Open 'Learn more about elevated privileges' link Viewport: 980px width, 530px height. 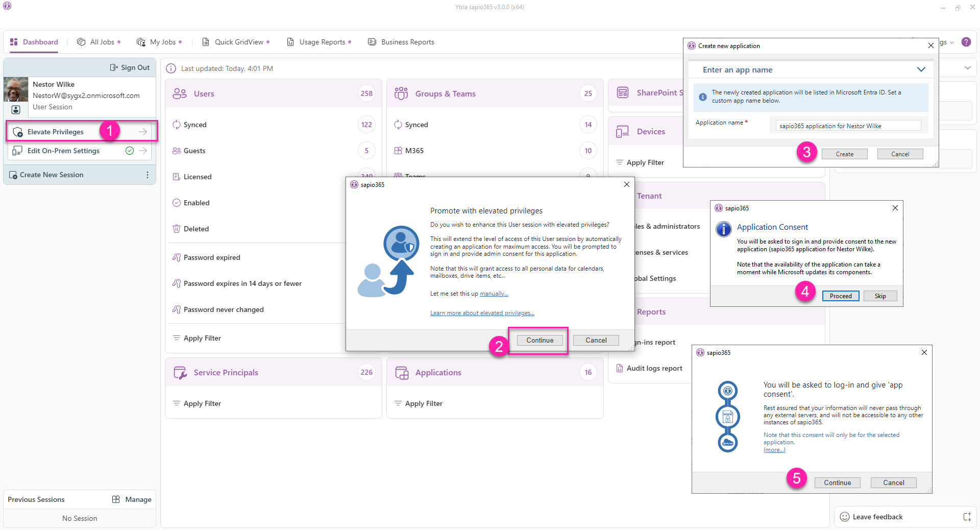(x=482, y=313)
